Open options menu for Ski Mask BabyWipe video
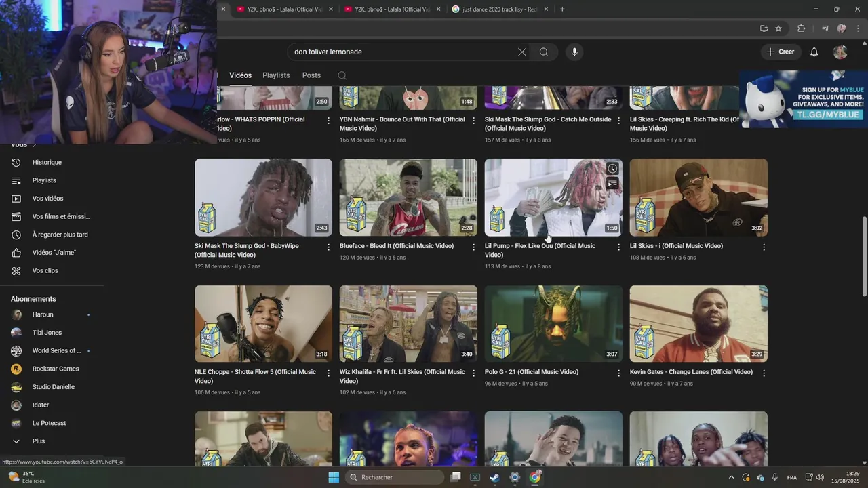Viewport: 868px width, 488px height. (x=329, y=247)
